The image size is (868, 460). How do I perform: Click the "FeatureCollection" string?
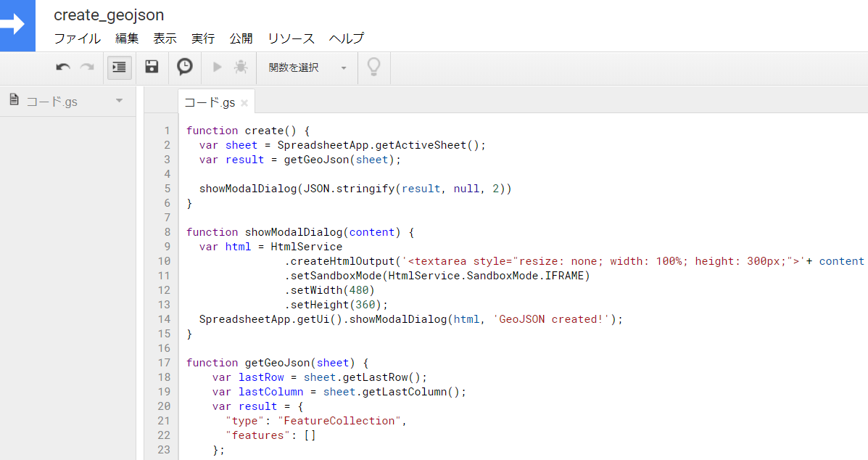[339, 421]
